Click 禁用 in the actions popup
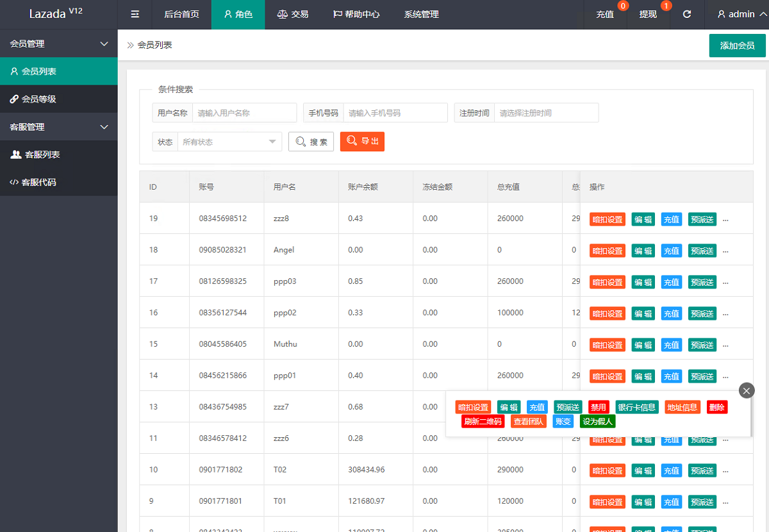 [599, 407]
